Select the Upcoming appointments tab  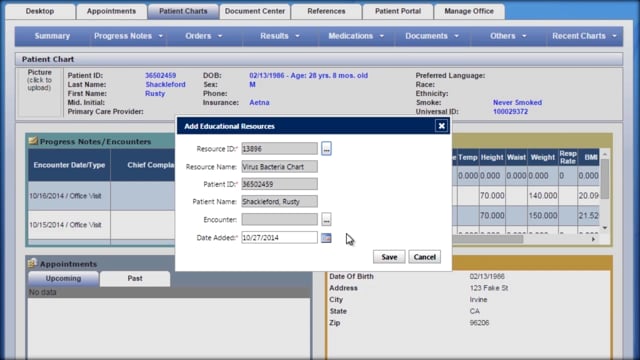click(x=63, y=278)
